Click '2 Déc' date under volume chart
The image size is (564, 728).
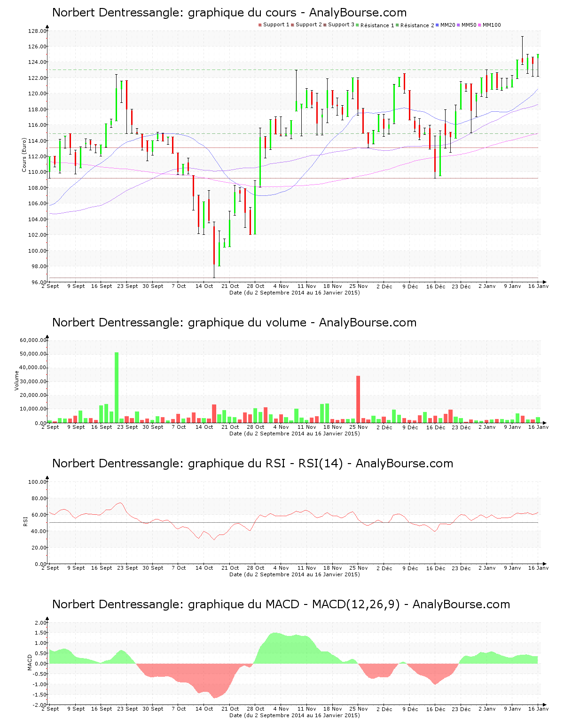click(x=384, y=427)
